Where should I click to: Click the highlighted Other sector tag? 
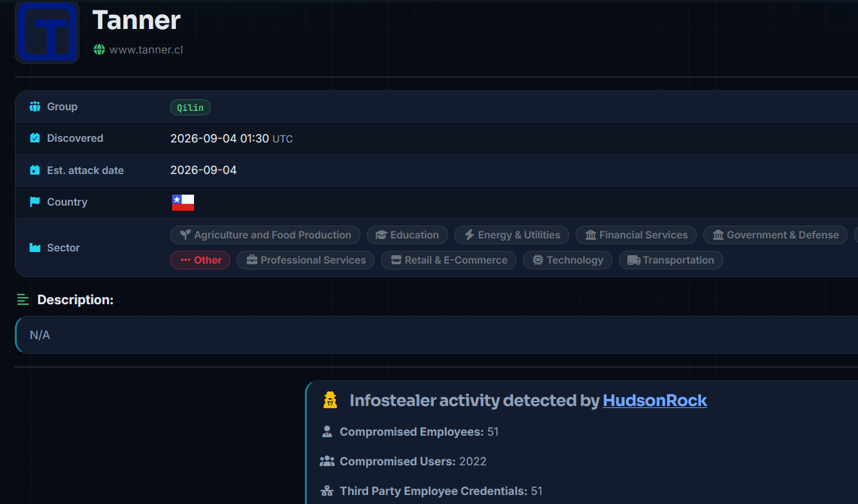point(200,260)
